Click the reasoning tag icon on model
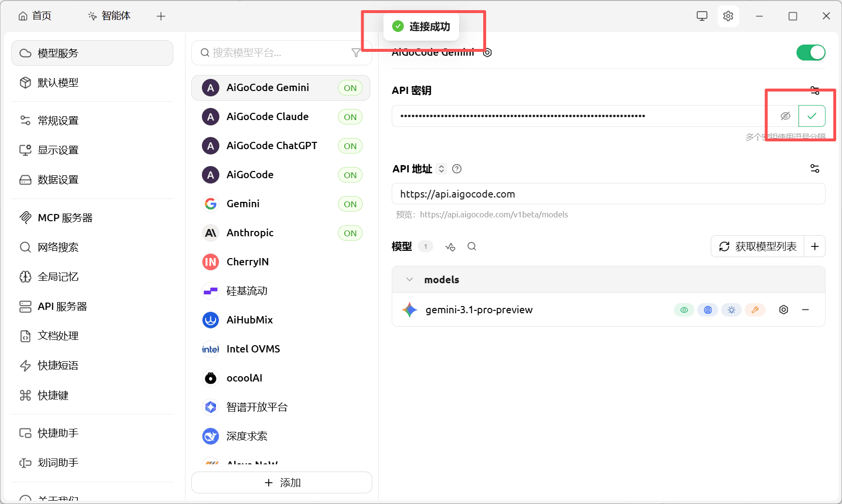The width and height of the screenshot is (842, 504). [x=732, y=310]
